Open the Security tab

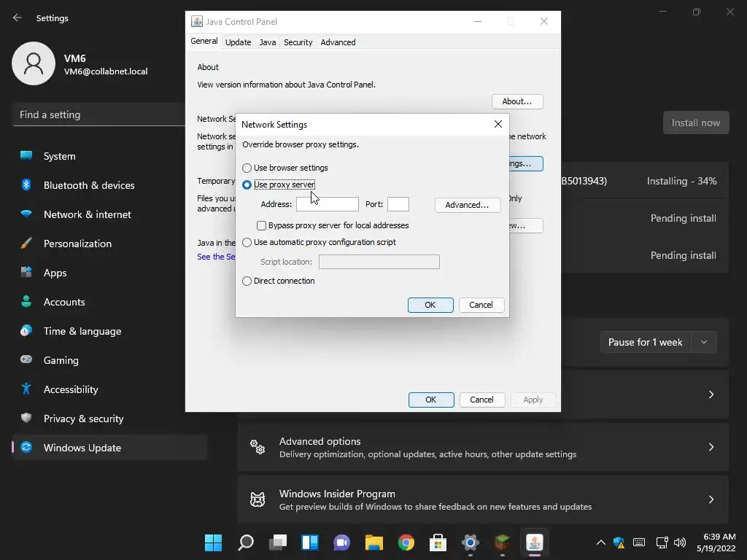click(x=298, y=42)
